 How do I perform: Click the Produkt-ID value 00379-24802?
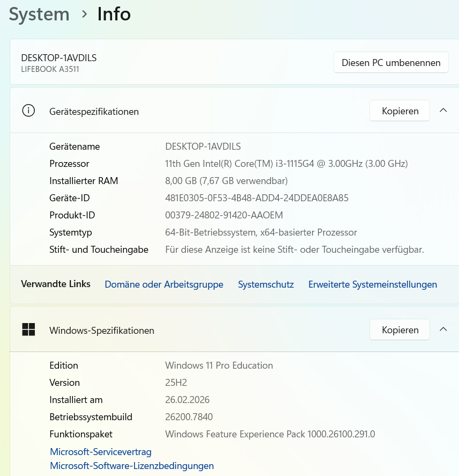click(224, 215)
